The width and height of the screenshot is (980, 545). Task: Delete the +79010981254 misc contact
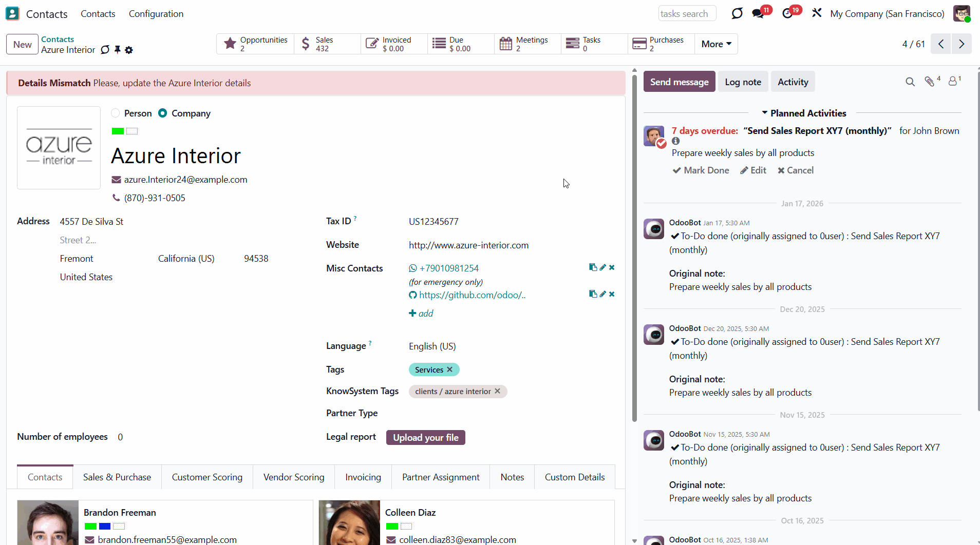point(612,267)
